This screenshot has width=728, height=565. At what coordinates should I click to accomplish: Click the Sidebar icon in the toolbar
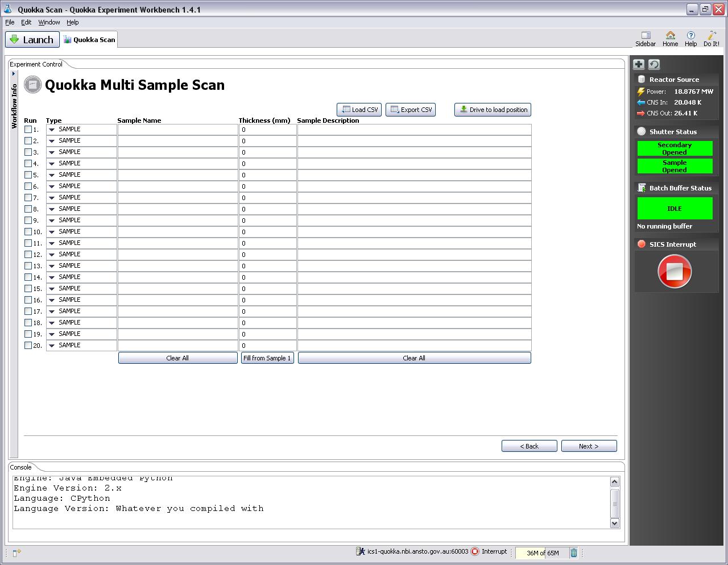pyautogui.click(x=646, y=36)
